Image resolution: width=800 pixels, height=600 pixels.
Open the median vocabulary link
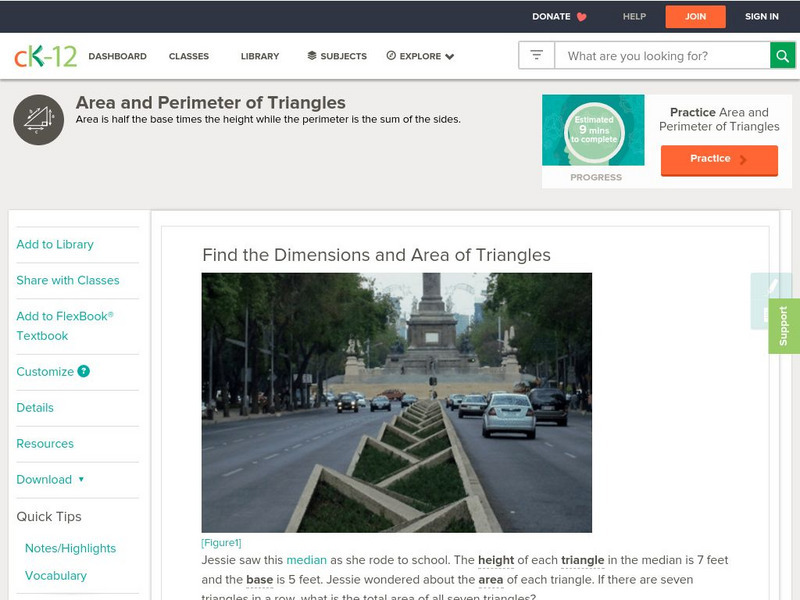tap(307, 560)
